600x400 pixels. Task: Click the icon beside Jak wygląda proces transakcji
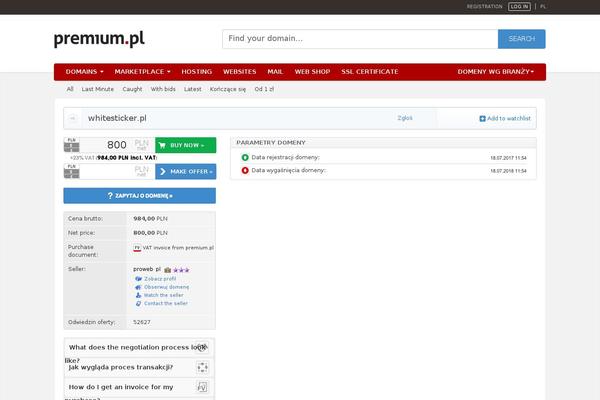point(202,367)
